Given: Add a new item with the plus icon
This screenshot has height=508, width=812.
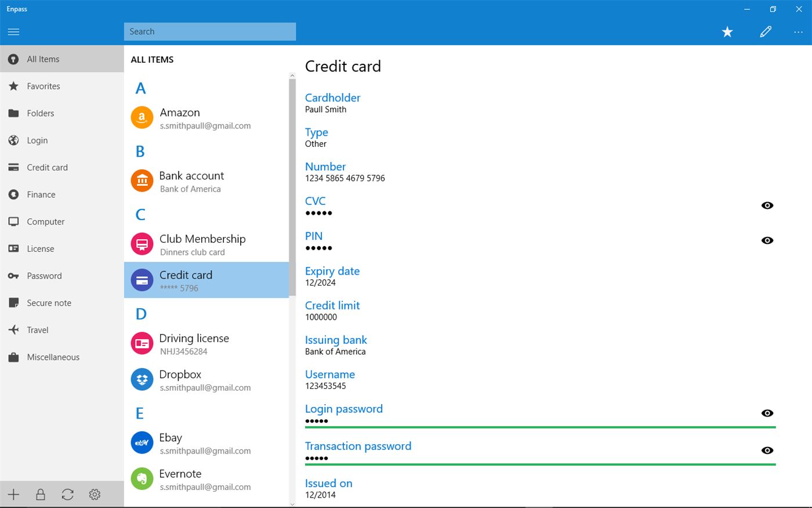Looking at the screenshot, I should click(x=13, y=494).
